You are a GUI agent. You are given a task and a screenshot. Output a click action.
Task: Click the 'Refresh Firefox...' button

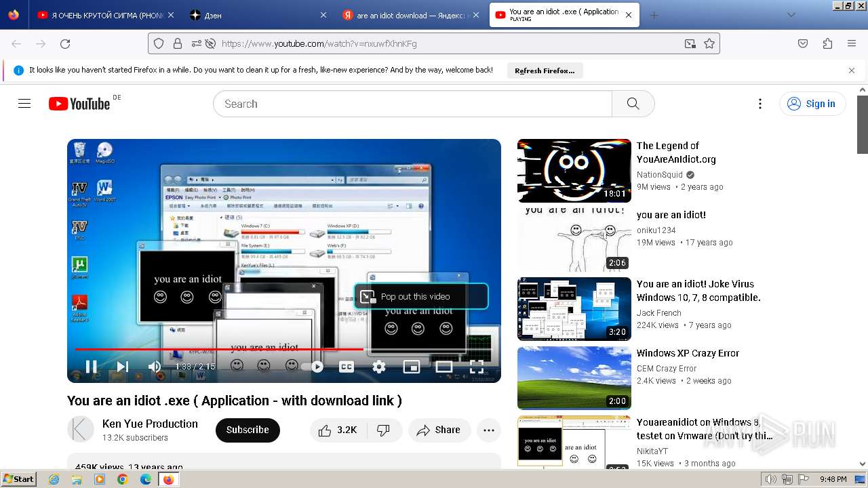(545, 70)
